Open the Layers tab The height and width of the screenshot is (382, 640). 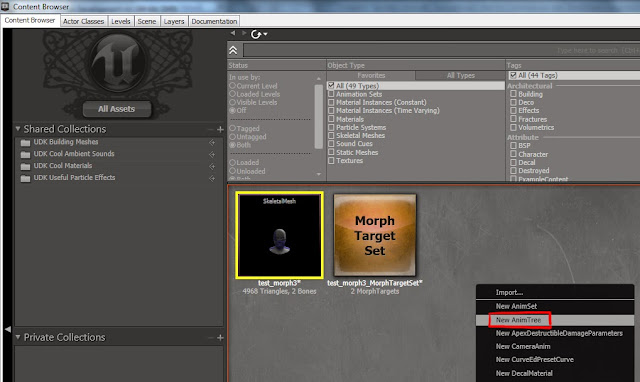[x=174, y=21]
